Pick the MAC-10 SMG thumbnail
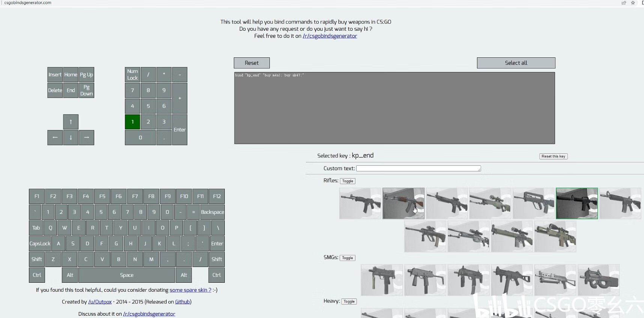644x318 pixels. (382, 280)
